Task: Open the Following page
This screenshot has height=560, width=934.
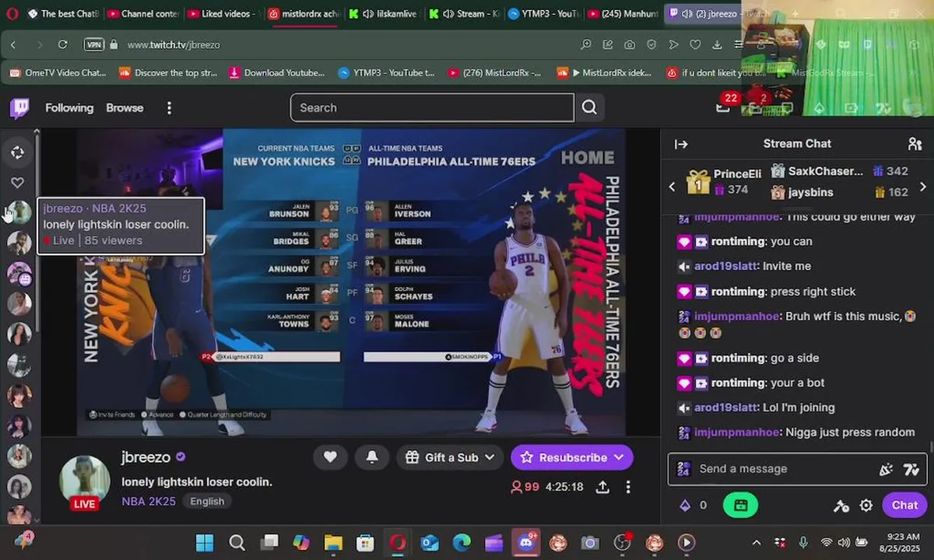Action: pos(69,108)
